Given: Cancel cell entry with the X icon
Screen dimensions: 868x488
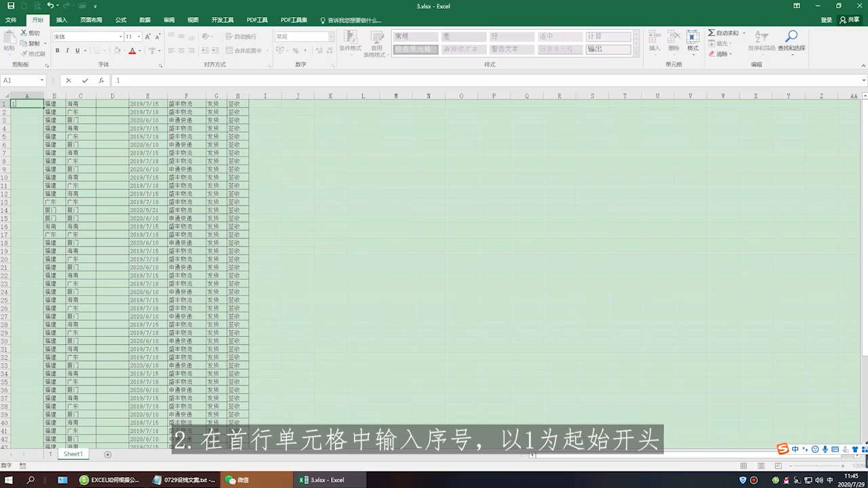Looking at the screenshot, I should click(x=68, y=81).
